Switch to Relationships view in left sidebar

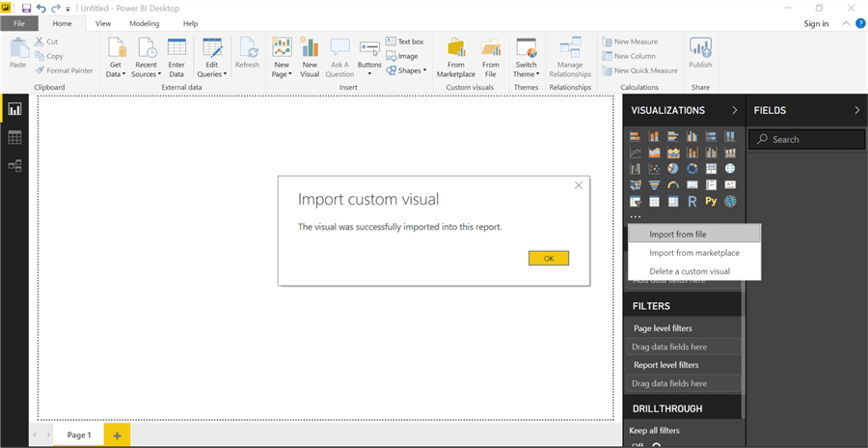pyautogui.click(x=14, y=165)
